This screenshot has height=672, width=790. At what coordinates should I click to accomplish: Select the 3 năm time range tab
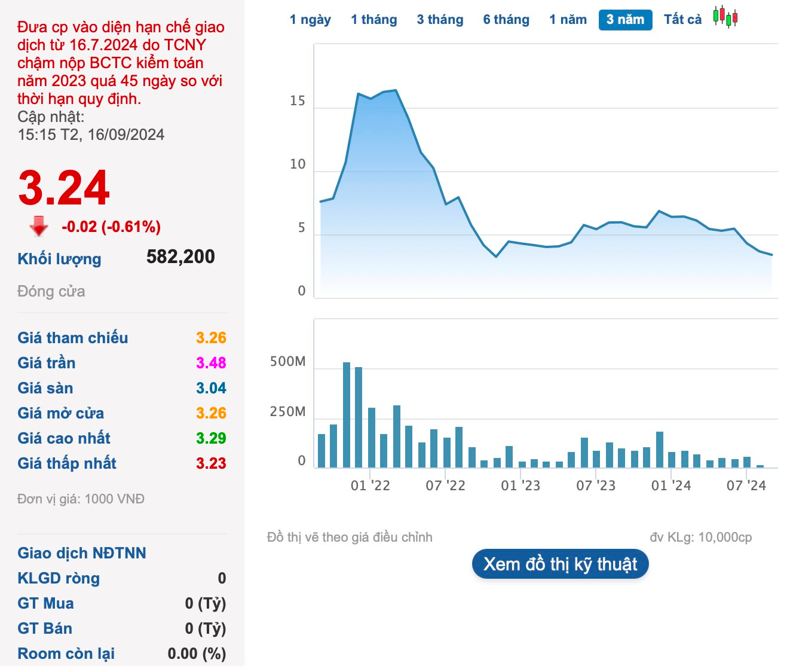625,20
